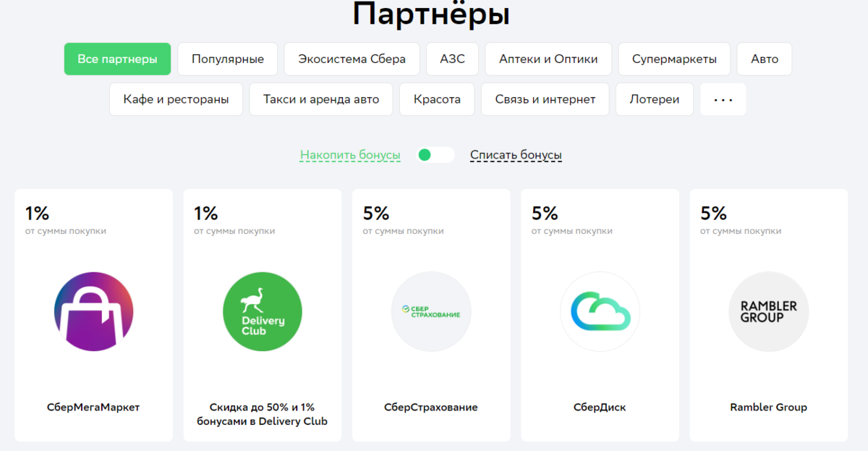Select the АЗС category
Screen dimensions: 868x451
[x=453, y=59]
